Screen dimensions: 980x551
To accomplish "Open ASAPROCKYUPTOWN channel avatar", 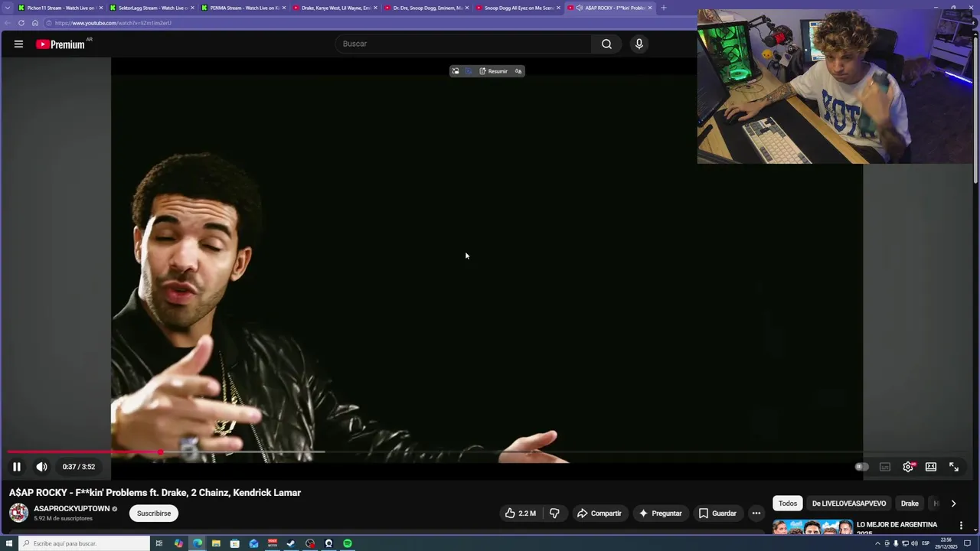I will click(x=19, y=513).
